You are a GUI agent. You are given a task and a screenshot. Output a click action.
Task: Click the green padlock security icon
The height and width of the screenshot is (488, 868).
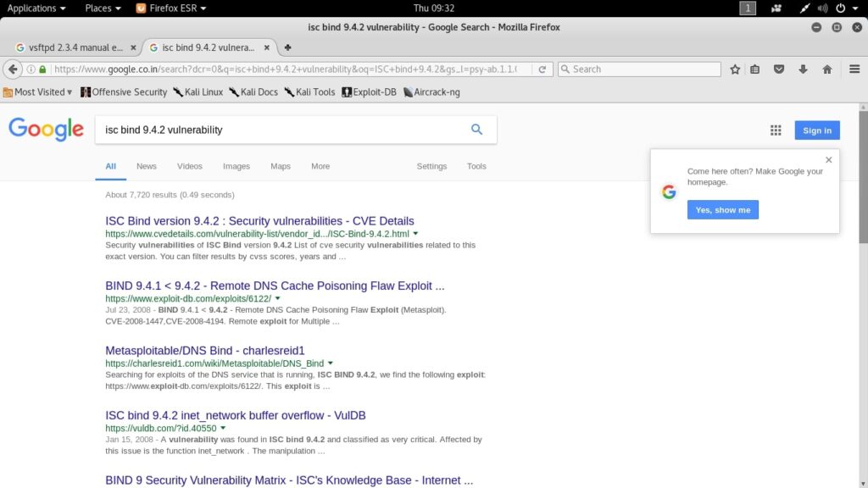[42, 69]
